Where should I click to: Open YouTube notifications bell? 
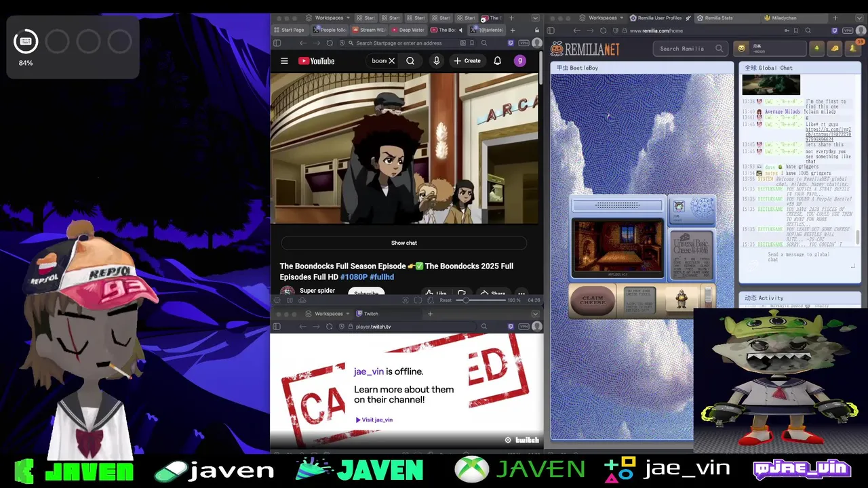pyautogui.click(x=497, y=61)
